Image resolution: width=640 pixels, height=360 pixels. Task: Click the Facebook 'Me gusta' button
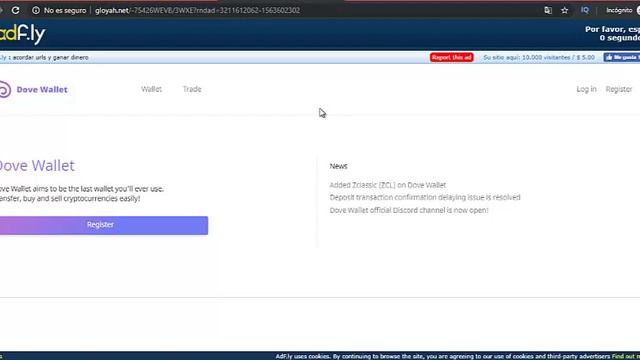point(622,58)
